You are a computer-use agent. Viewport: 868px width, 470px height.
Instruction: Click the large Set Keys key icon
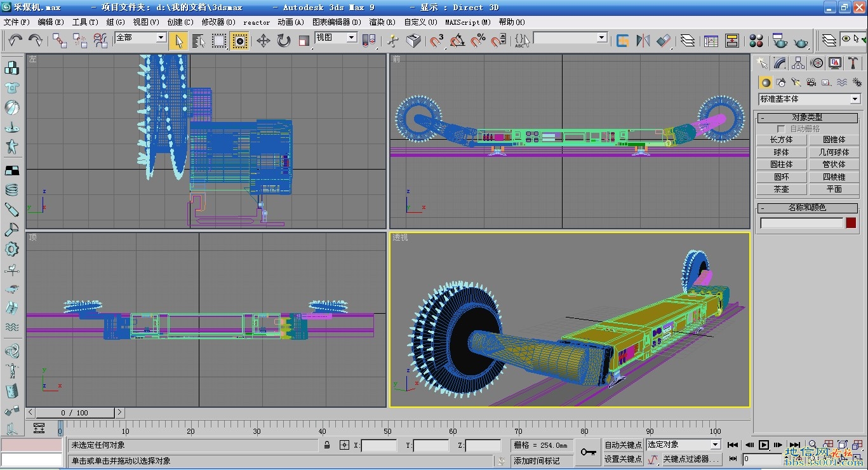click(588, 452)
